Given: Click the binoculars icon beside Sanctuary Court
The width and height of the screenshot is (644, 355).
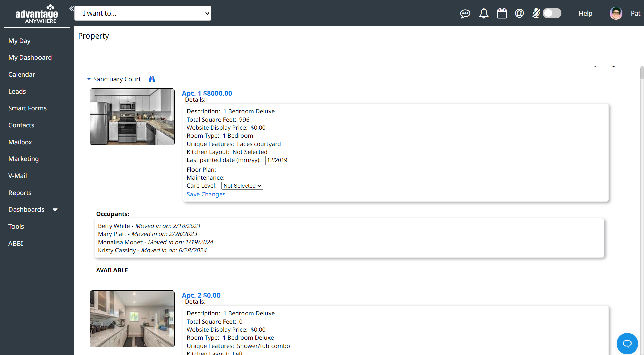Looking at the screenshot, I should point(151,79).
